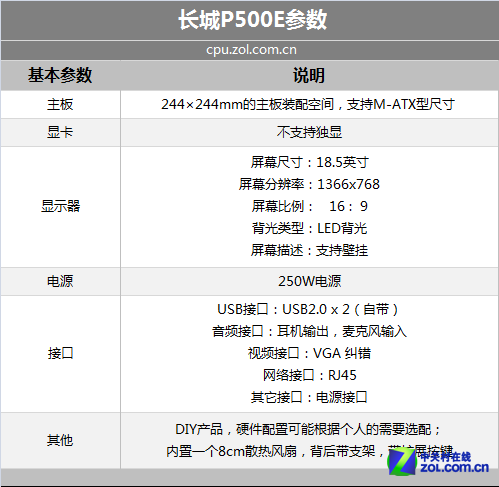Open the zol.com.cn watermark link

tap(454, 467)
